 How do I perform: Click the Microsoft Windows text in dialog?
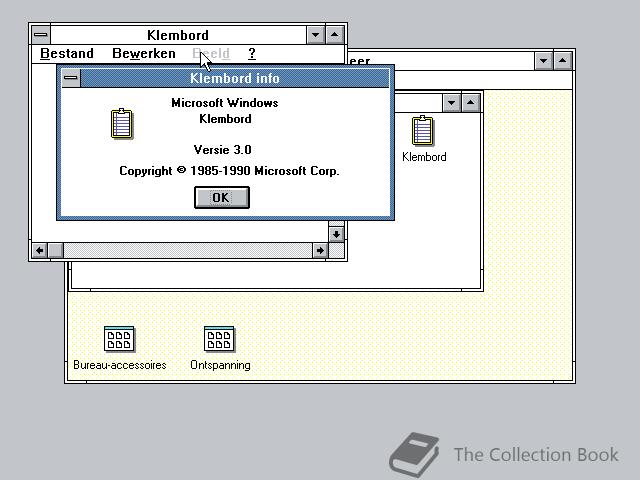pos(225,102)
